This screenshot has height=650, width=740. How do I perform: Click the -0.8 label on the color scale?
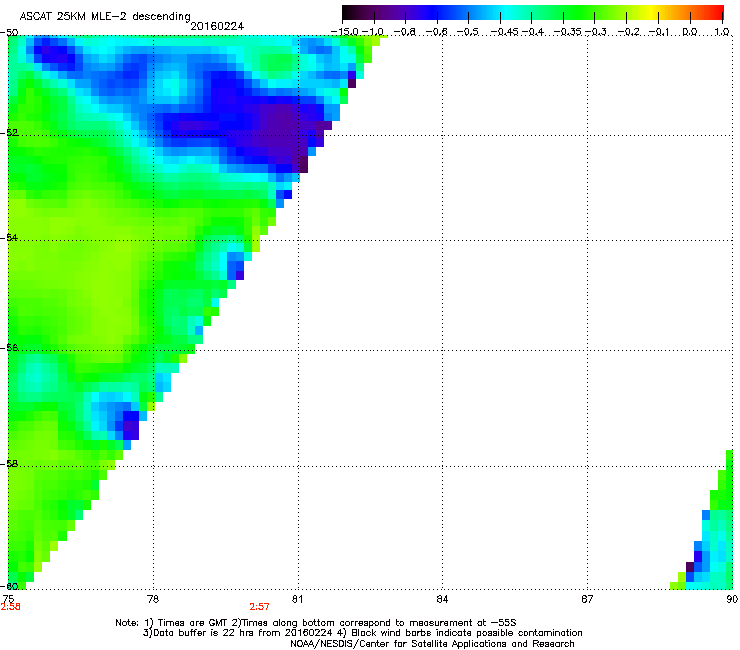tap(404, 32)
